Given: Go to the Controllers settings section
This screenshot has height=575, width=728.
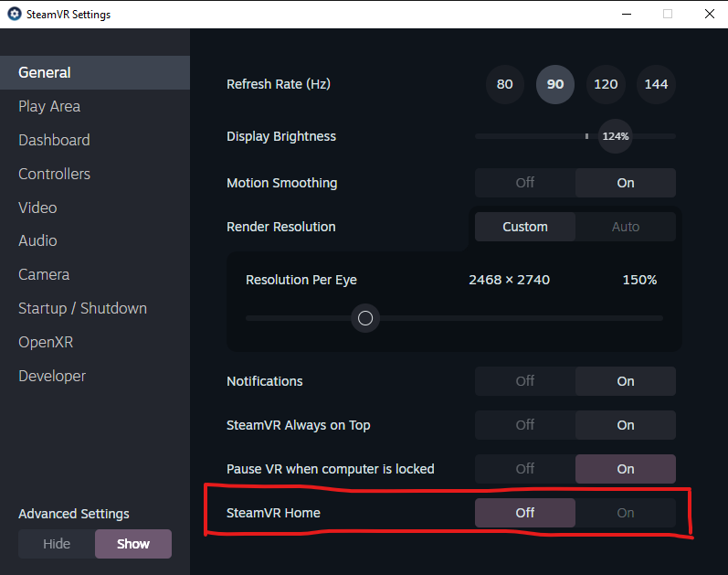Looking at the screenshot, I should [x=54, y=174].
